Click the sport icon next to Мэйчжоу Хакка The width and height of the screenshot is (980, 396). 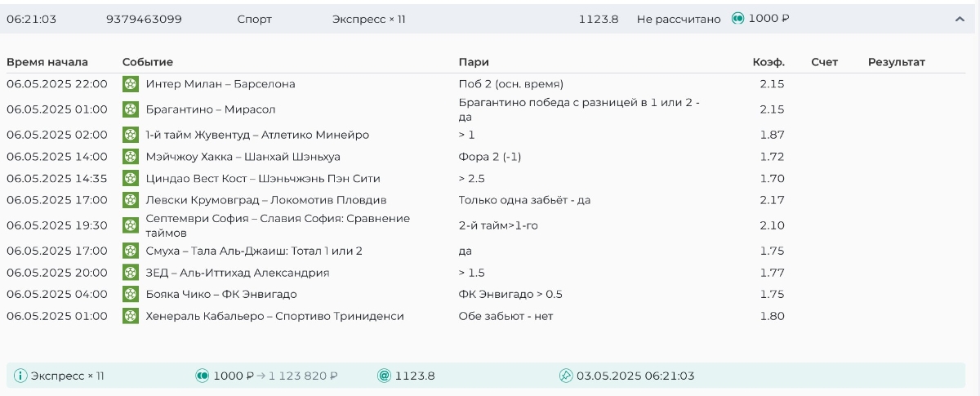(x=131, y=156)
